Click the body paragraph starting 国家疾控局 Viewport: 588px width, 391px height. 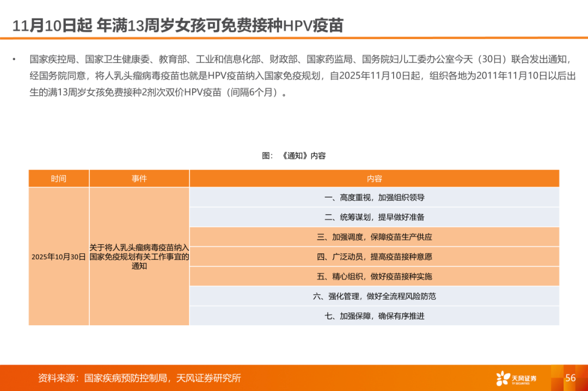(302, 76)
